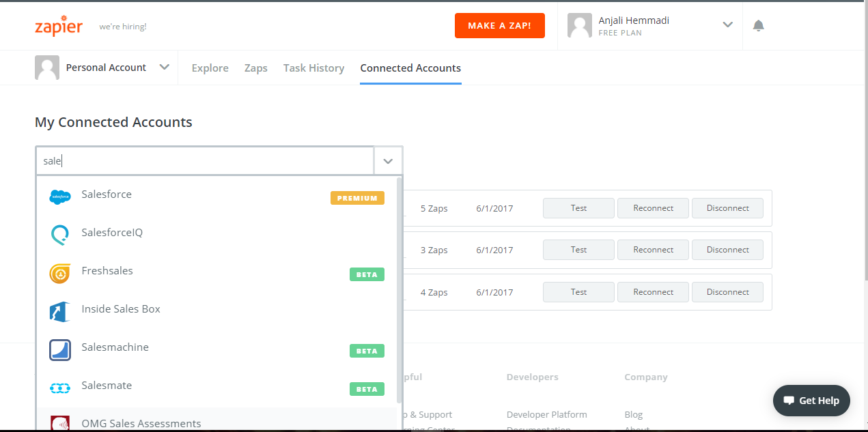868x432 pixels.
Task: Select the Salesforce cloud icon
Action: [60, 197]
